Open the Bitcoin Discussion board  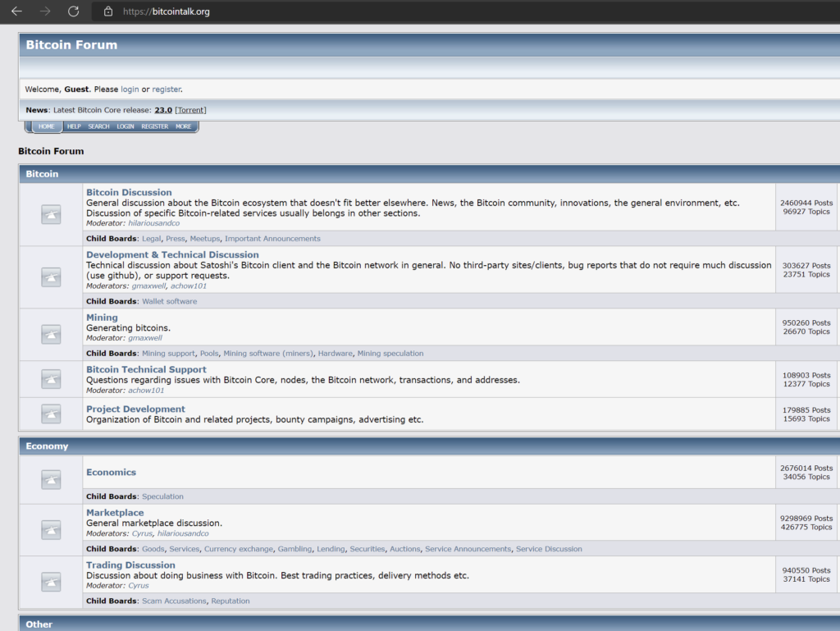129,192
